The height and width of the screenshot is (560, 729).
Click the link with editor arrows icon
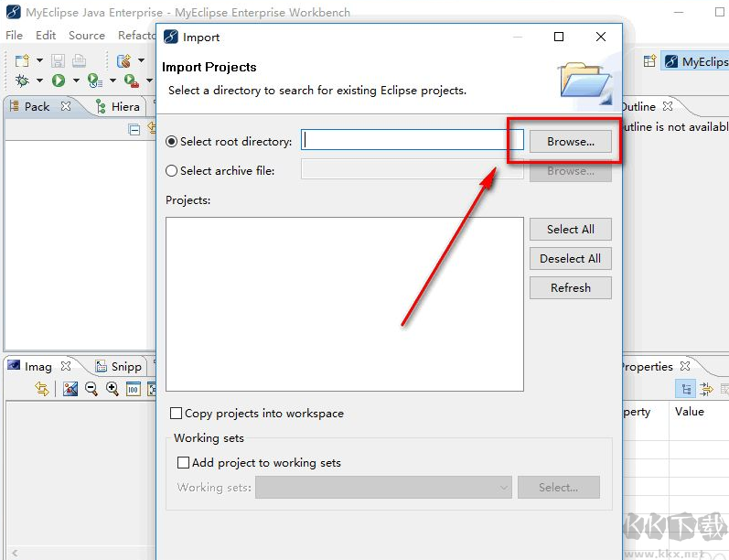click(42, 389)
